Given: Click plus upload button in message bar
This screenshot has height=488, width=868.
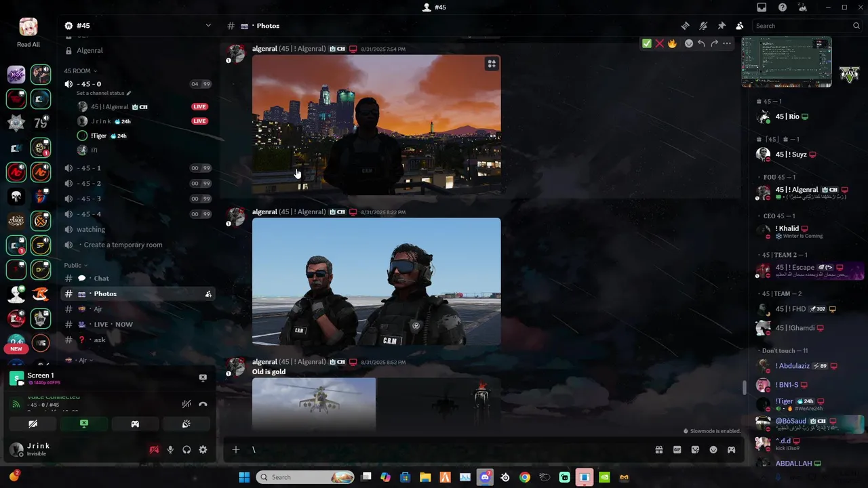Looking at the screenshot, I should tap(236, 449).
